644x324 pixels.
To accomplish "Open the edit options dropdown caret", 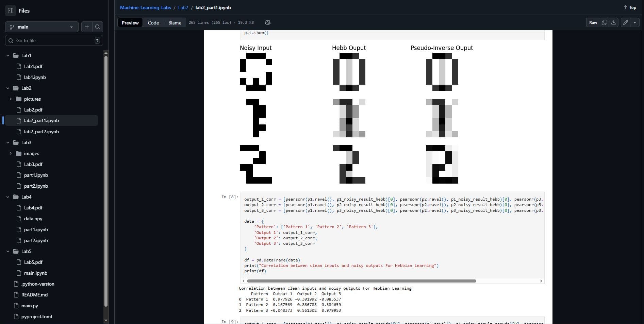I will coord(634,22).
